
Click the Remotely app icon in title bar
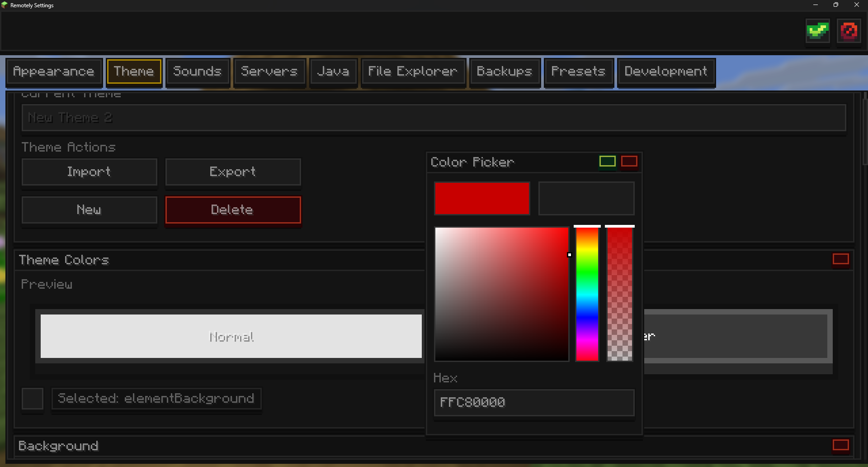5,5
